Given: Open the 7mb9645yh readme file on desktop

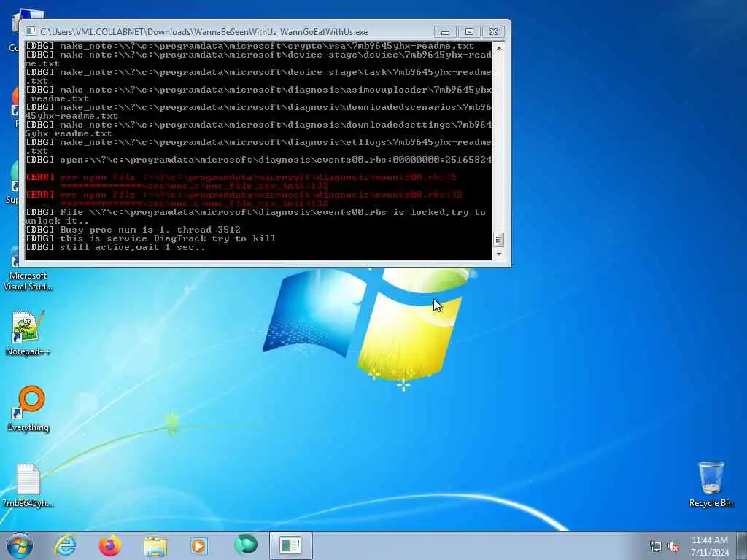Looking at the screenshot, I should (28, 486).
